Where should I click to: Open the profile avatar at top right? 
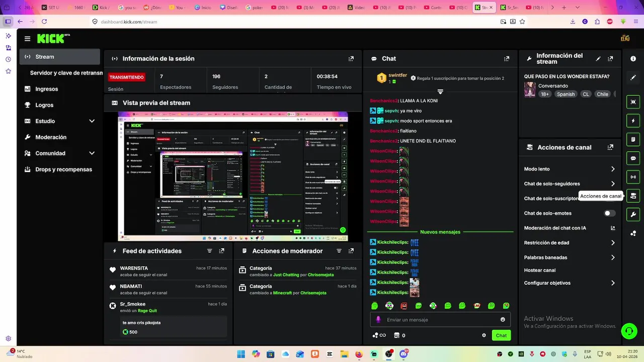coord(625,38)
